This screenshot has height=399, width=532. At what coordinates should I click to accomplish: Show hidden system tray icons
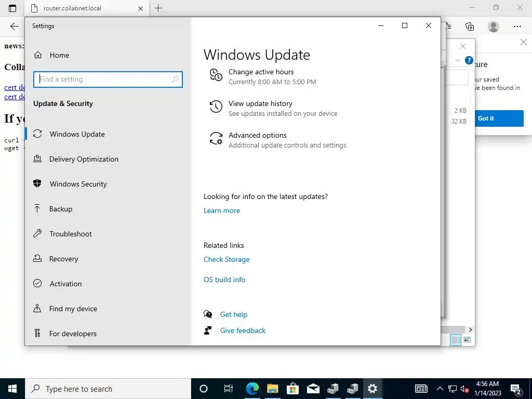point(440,389)
